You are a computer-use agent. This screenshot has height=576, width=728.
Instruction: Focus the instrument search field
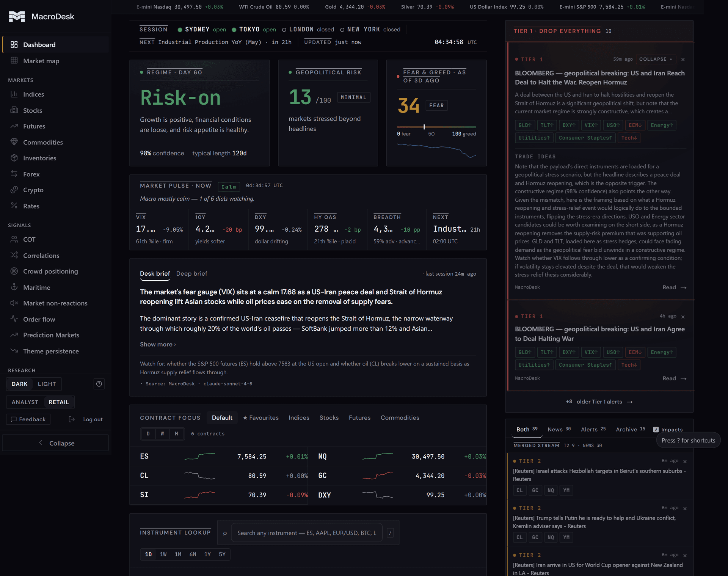coord(306,533)
